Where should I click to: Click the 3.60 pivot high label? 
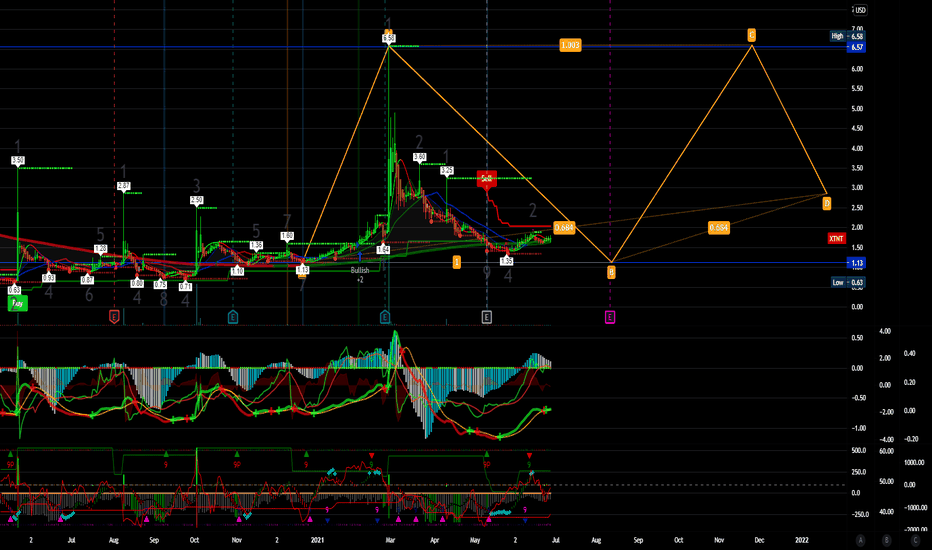click(420, 158)
